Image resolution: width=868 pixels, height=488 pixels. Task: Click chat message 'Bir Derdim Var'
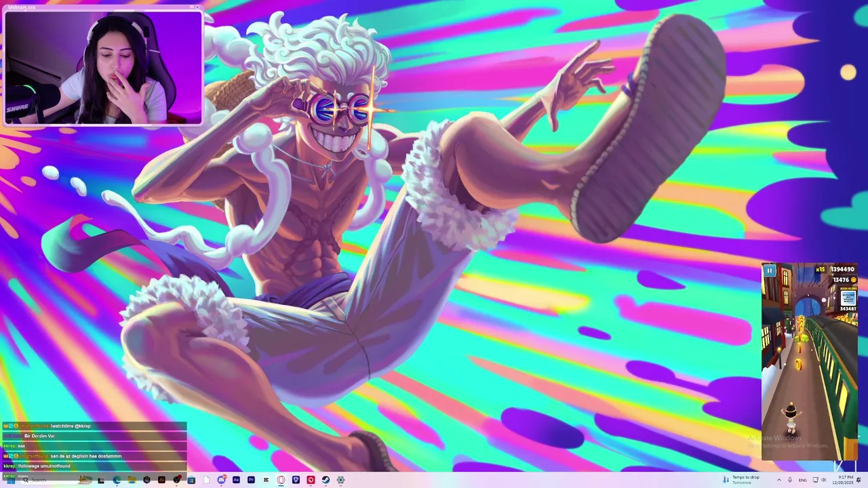[39, 436]
